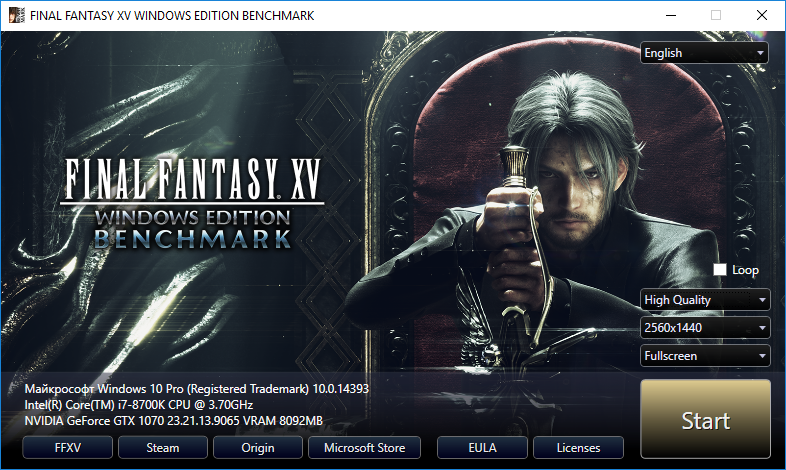Click the app icon in the title bar
786x470 pixels.
[x=16, y=16]
